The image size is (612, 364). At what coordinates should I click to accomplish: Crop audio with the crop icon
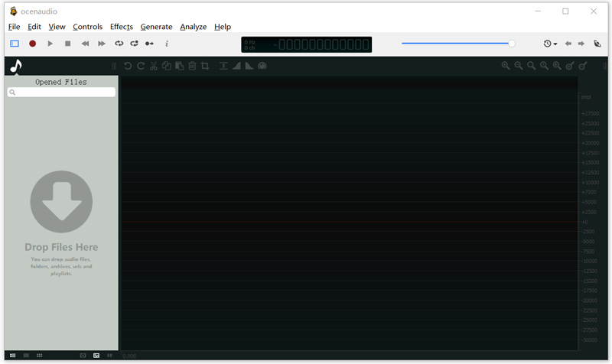point(205,66)
